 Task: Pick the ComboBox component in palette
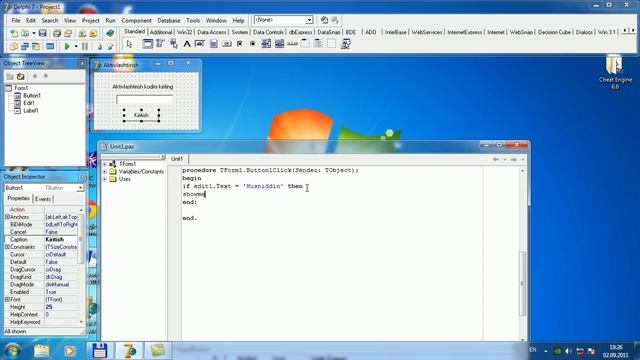[279, 44]
